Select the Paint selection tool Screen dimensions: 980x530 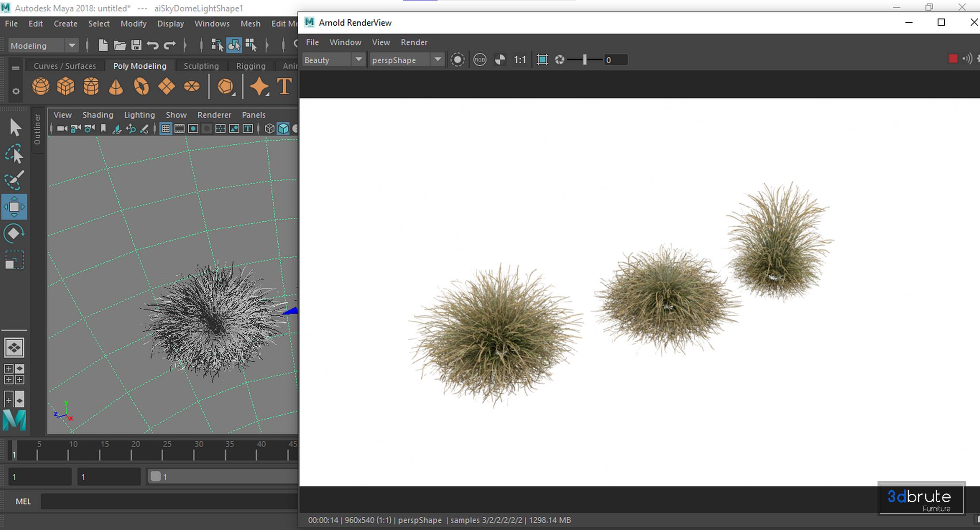click(14, 180)
